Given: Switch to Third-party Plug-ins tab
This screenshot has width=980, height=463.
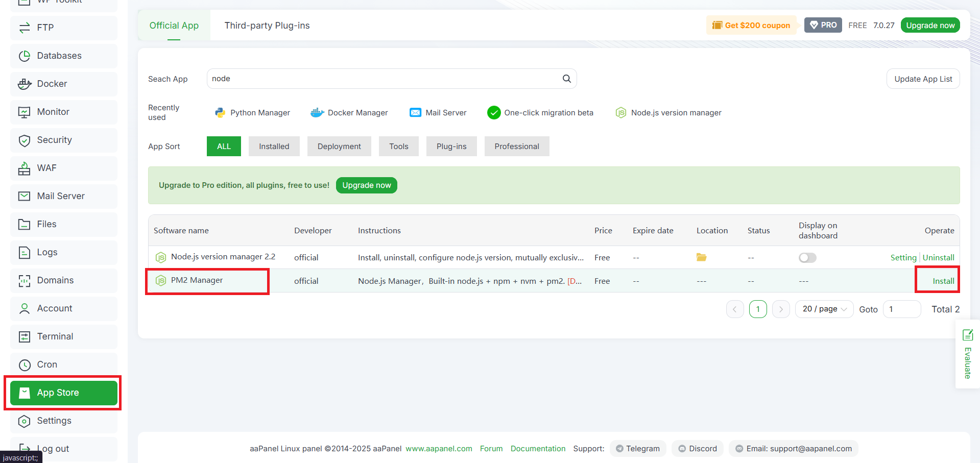Looking at the screenshot, I should (x=267, y=26).
